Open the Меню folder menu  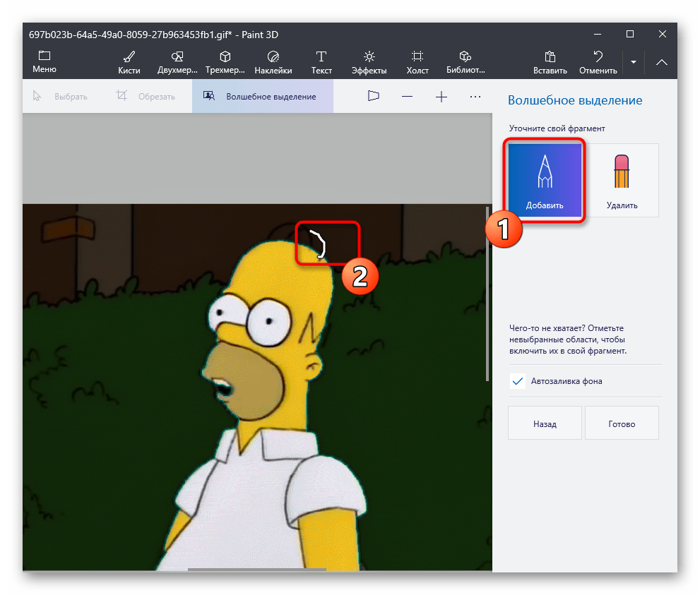[45, 61]
